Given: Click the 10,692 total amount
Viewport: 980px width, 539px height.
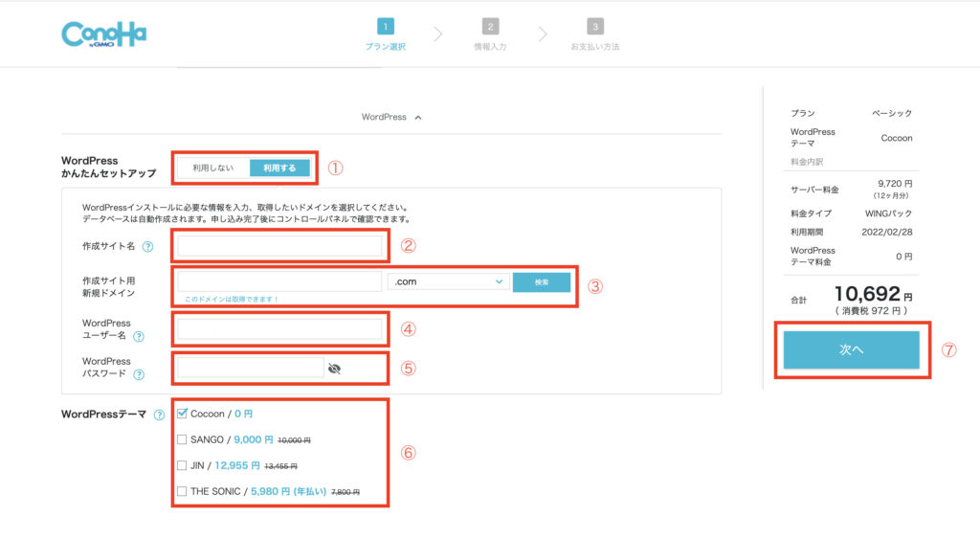Looking at the screenshot, I should 867,293.
